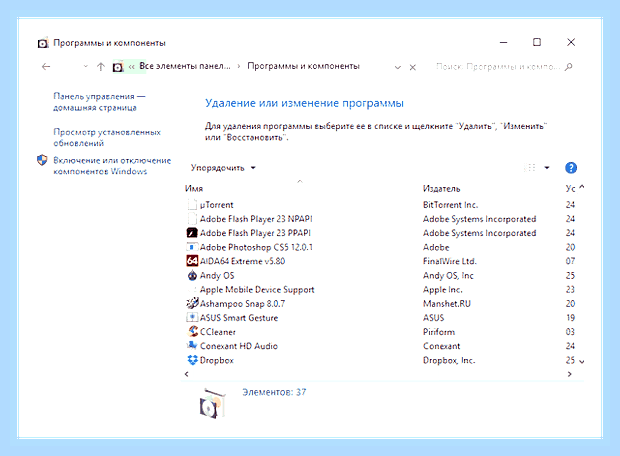Click the µTorrent program icon
Screen dimensions: 620x456
tap(192, 204)
